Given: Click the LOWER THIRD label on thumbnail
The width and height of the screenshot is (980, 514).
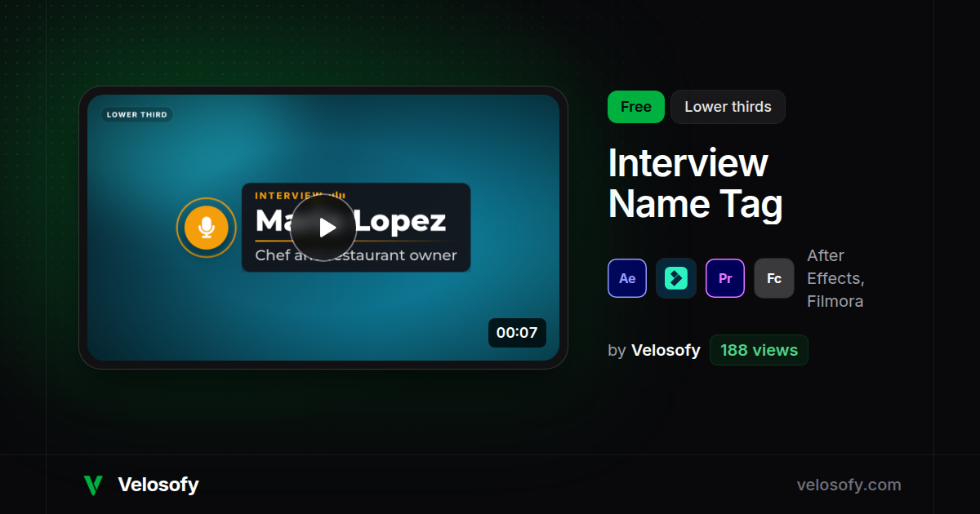Looking at the screenshot, I should click(x=137, y=115).
